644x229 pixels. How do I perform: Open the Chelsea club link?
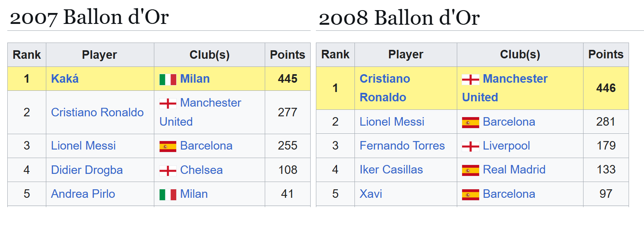[x=201, y=170]
